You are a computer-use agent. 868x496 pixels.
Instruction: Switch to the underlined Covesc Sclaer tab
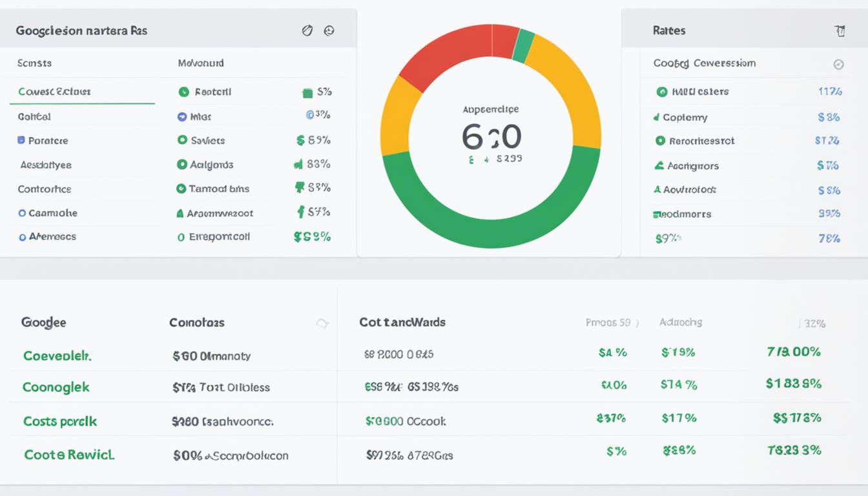click(x=55, y=92)
